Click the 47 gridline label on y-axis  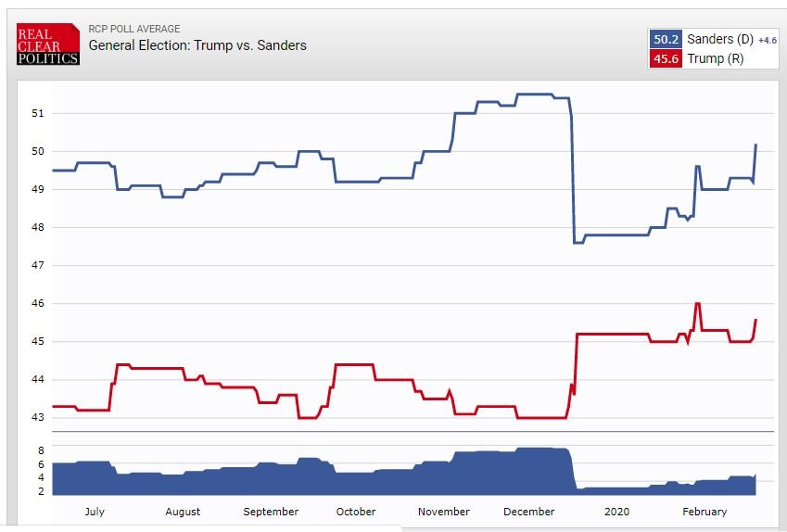tap(37, 266)
